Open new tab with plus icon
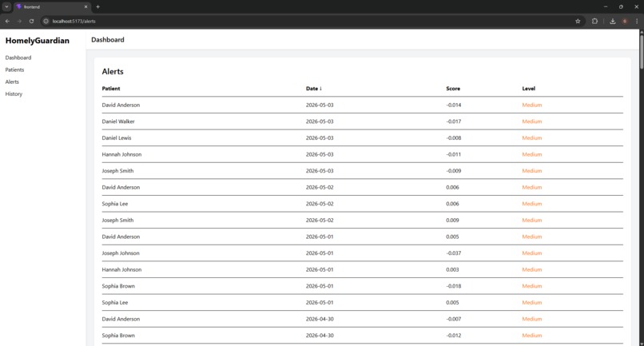The height and width of the screenshot is (346, 644). (97, 6)
